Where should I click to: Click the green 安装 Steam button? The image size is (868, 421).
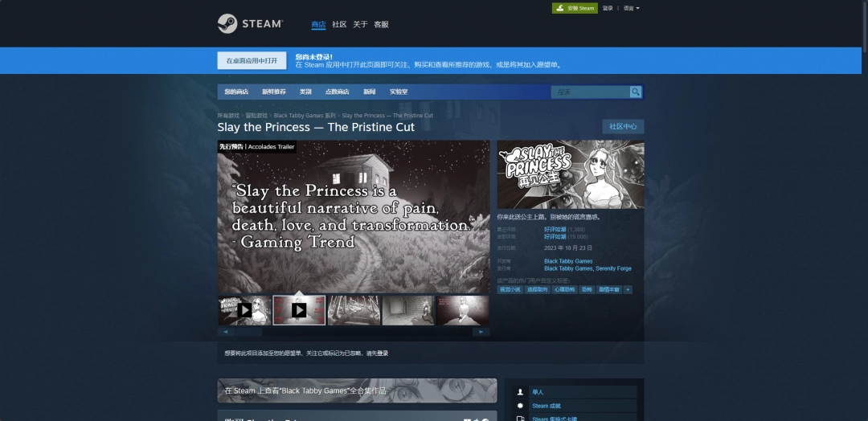(575, 8)
